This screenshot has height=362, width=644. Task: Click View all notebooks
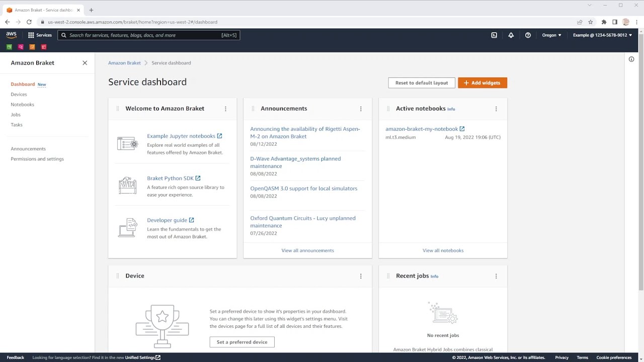pos(443,250)
